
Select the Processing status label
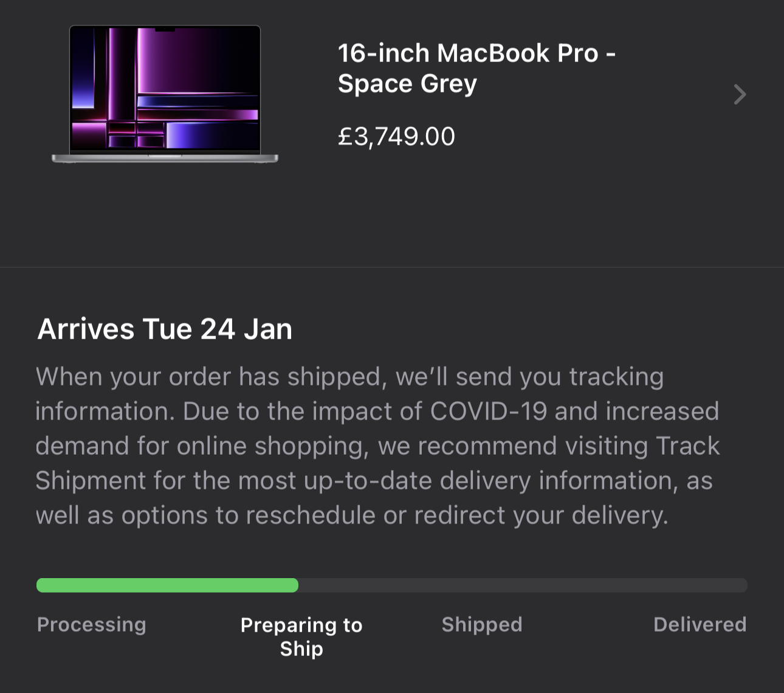tap(92, 624)
